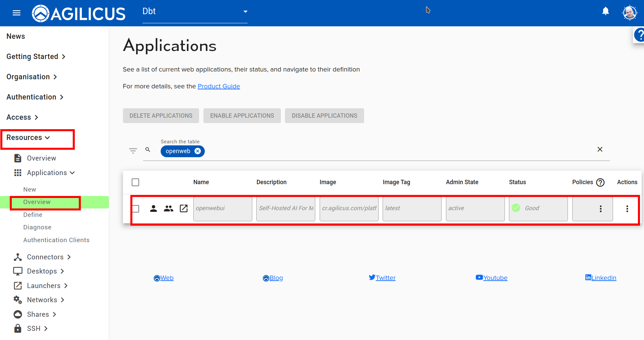The image size is (644, 340).
Task: Toggle the select-all checkbox in the table header
Action: (x=135, y=182)
